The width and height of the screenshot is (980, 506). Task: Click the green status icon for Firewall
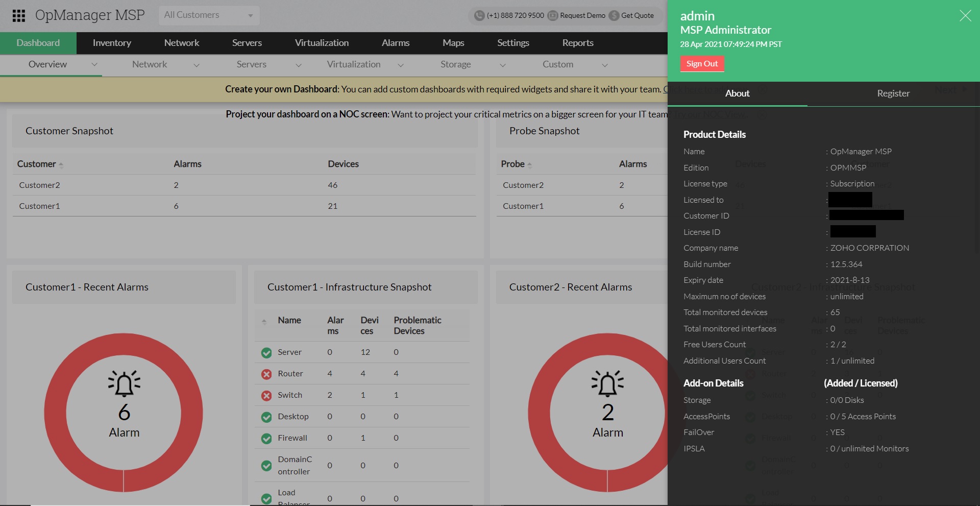(x=266, y=438)
